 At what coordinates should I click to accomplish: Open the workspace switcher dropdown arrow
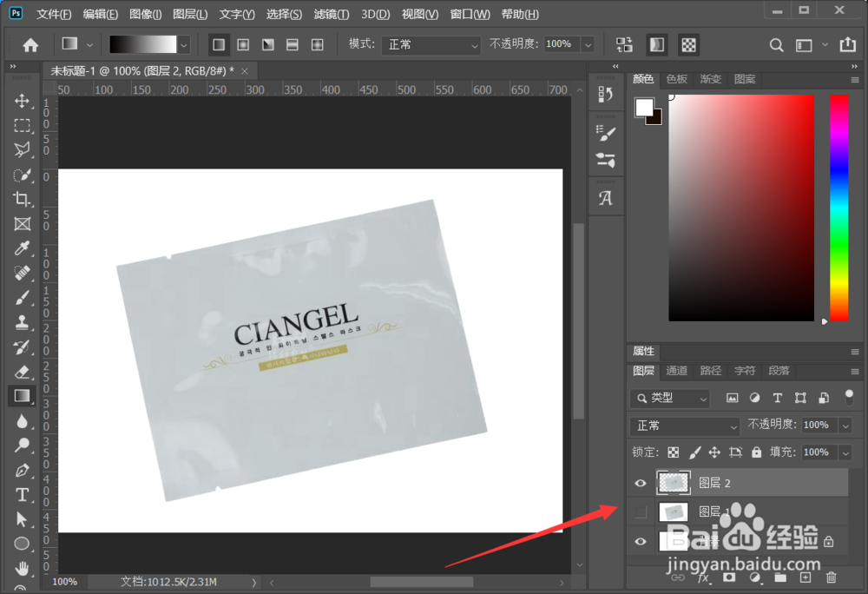[x=825, y=44]
